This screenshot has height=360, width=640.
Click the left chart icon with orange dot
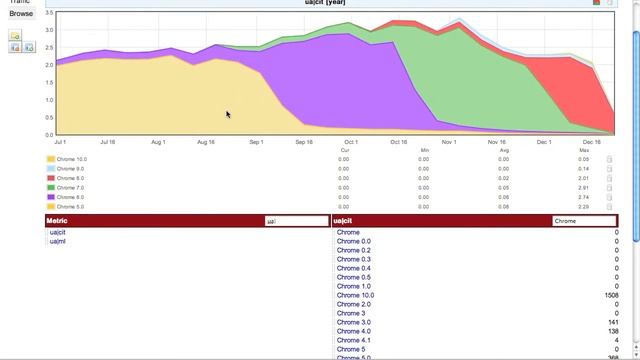[x=15, y=47]
